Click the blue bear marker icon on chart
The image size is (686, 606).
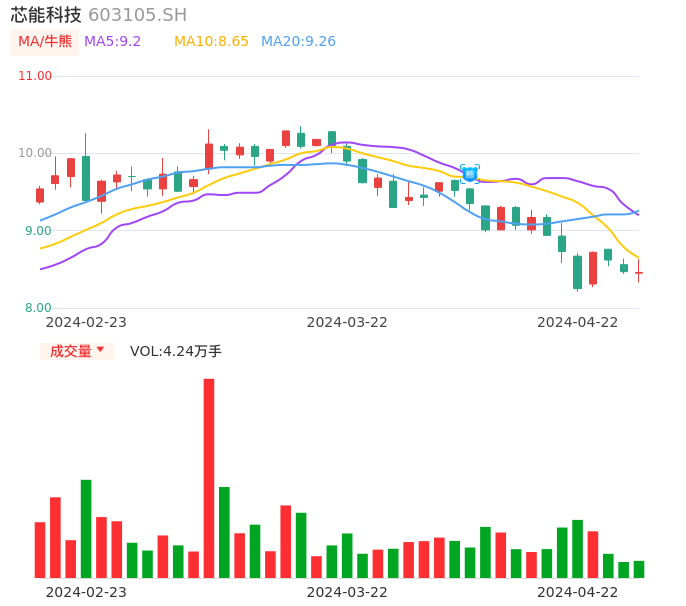click(x=470, y=174)
